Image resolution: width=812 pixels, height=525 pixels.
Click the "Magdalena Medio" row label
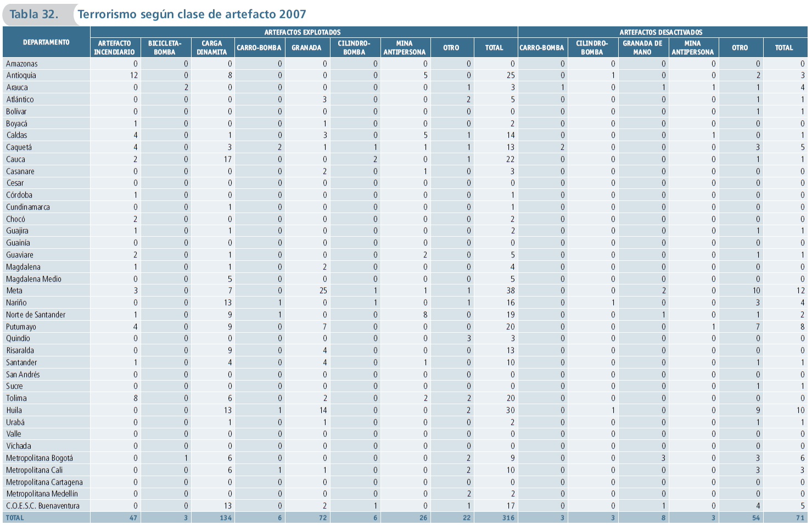pos(33,279)
